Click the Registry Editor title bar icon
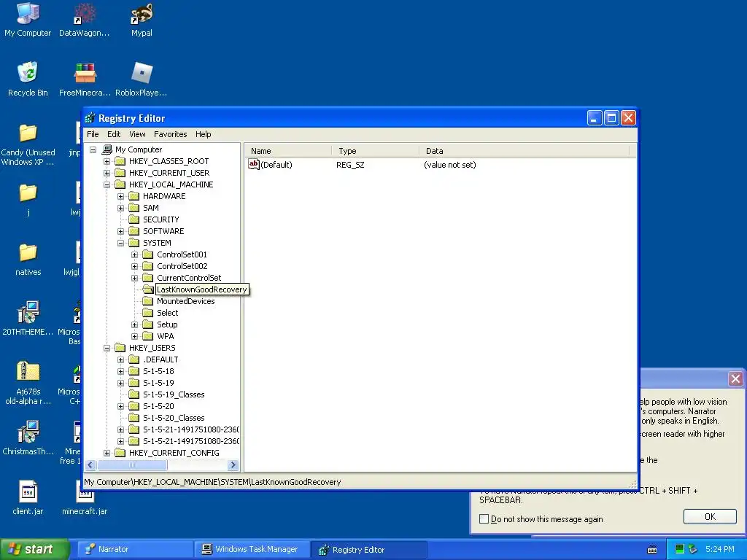The width and height of the screenshot is (747, 560). pyautogui.click(x=90, y=118)
